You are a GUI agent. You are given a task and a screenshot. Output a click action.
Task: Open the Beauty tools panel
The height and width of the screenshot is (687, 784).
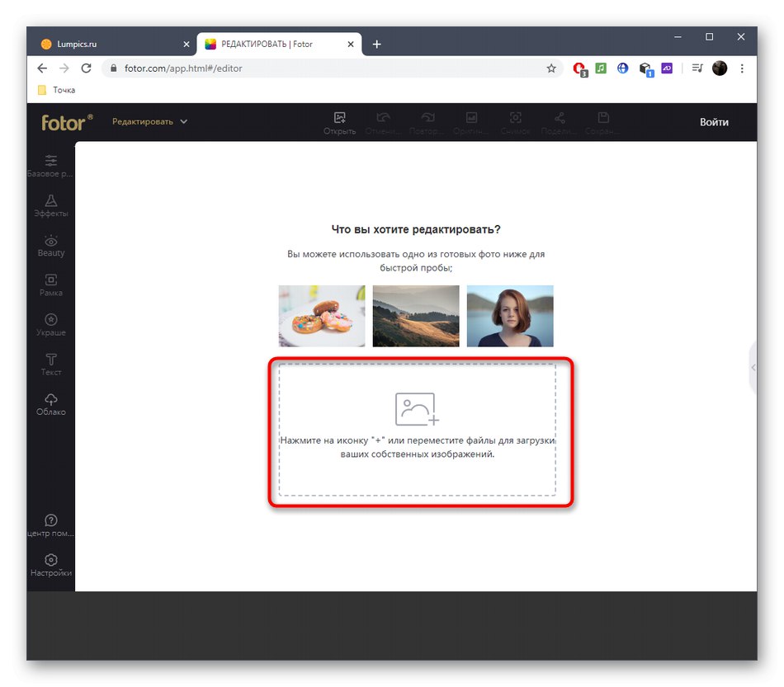tap(50, 245)
